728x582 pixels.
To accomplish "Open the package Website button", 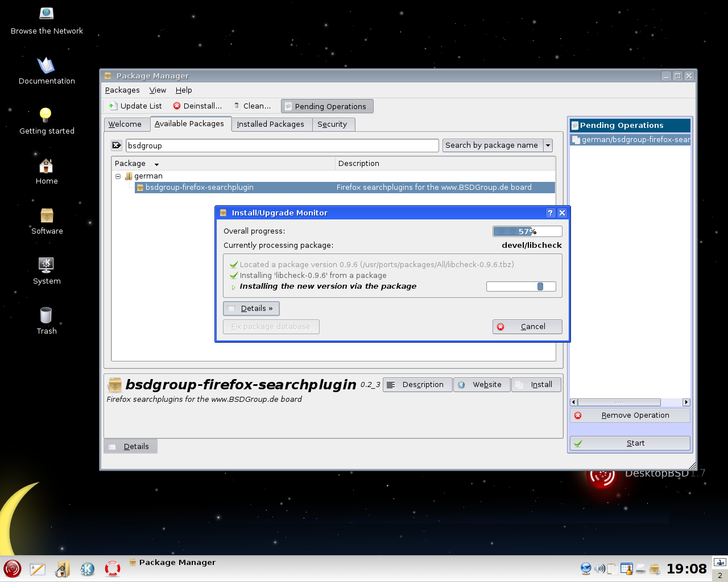I will coord(482,385).
